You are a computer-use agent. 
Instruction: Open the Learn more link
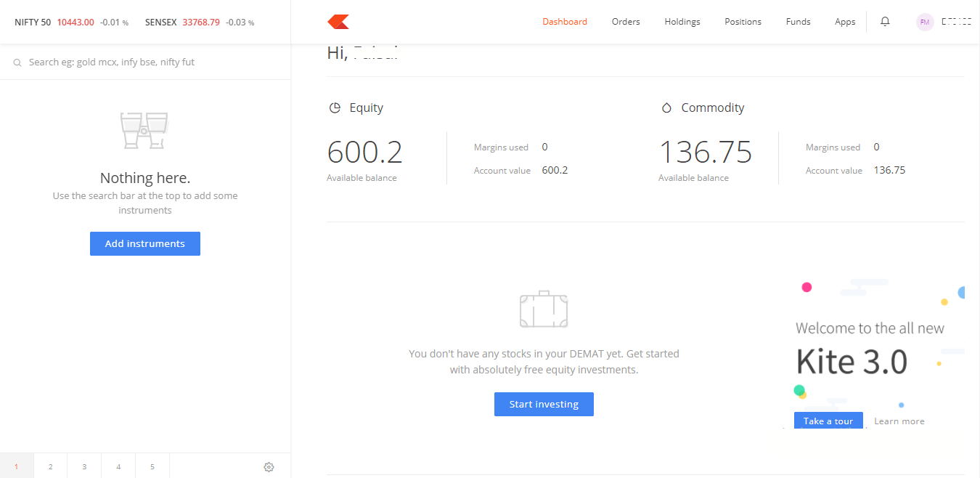pos(899,421)
